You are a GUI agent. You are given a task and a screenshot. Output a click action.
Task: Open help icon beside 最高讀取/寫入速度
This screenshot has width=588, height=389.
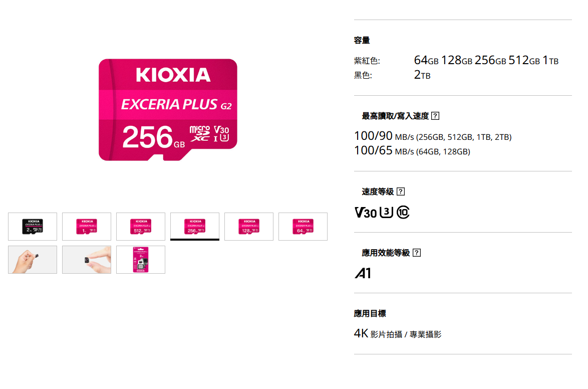[435, 116]
